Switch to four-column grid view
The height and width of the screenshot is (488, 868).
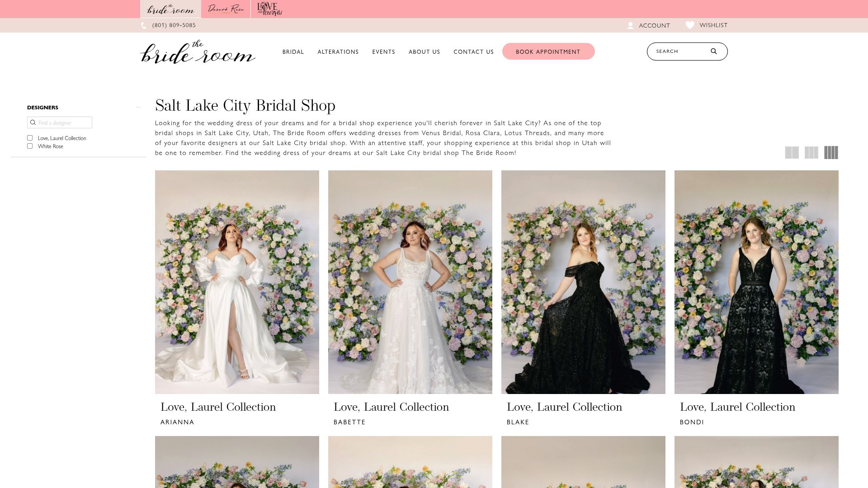[x=831, y=153]
